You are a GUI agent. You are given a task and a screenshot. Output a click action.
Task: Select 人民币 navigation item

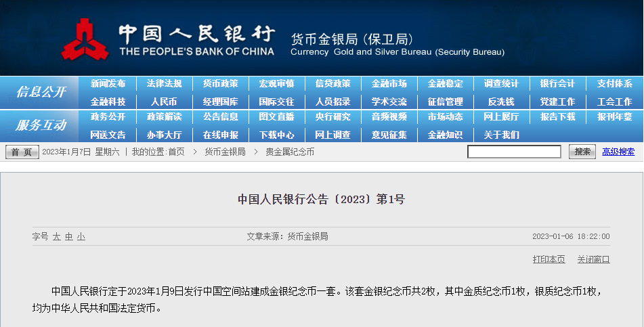coord(164,102)
